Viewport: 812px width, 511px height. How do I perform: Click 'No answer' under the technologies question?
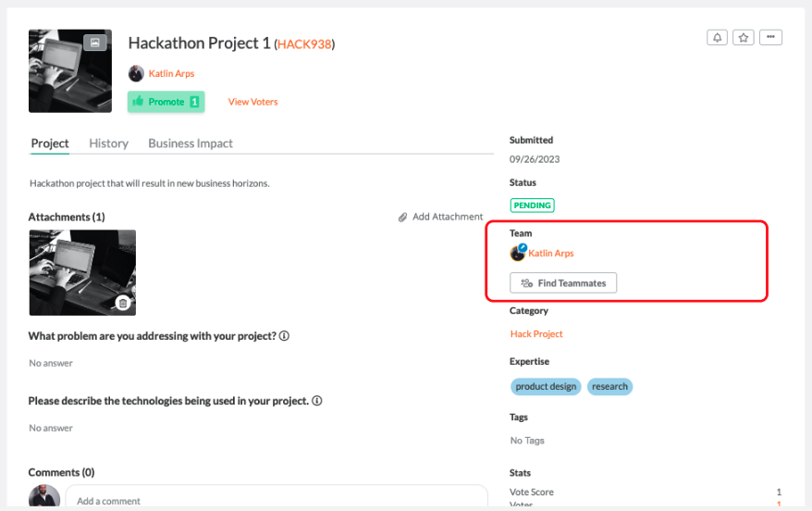[51, 428]
